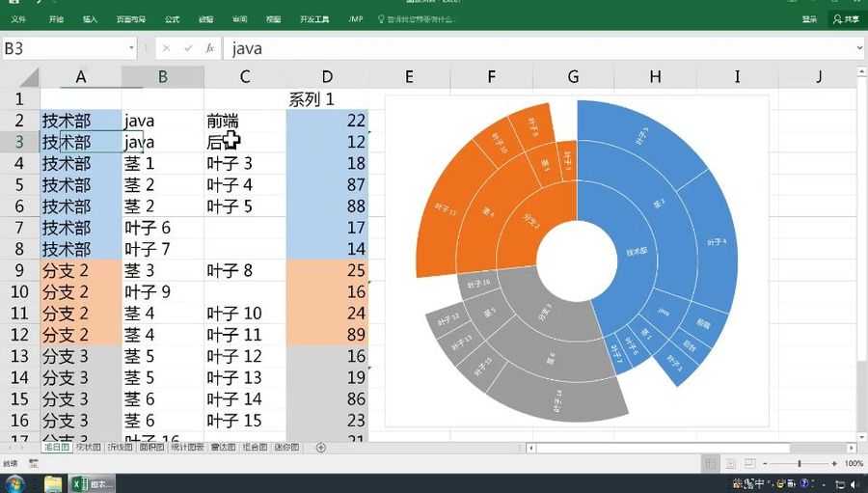Expand the Name Box dropdown arrow

coord(131,48)
